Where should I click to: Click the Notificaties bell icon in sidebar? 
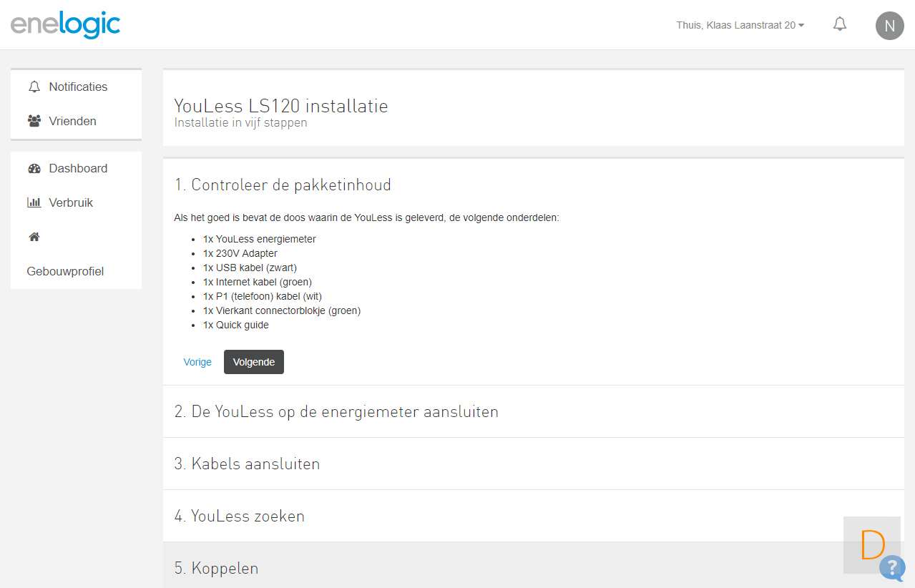(34, 87)
